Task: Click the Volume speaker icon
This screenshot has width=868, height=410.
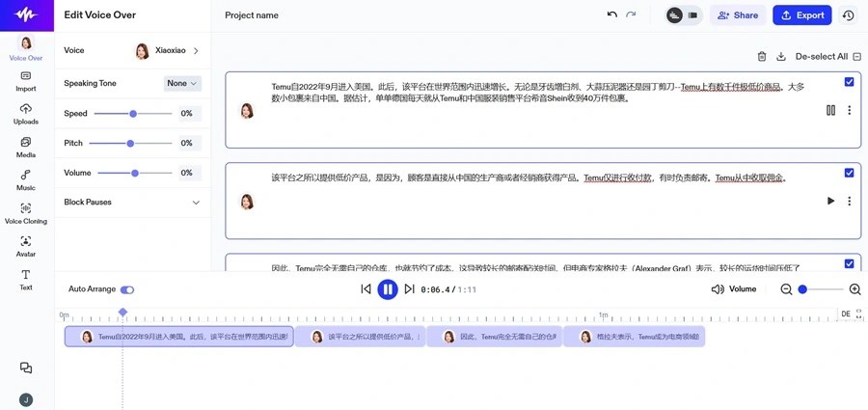Action: pyautogui.click(x=718, y=289)
